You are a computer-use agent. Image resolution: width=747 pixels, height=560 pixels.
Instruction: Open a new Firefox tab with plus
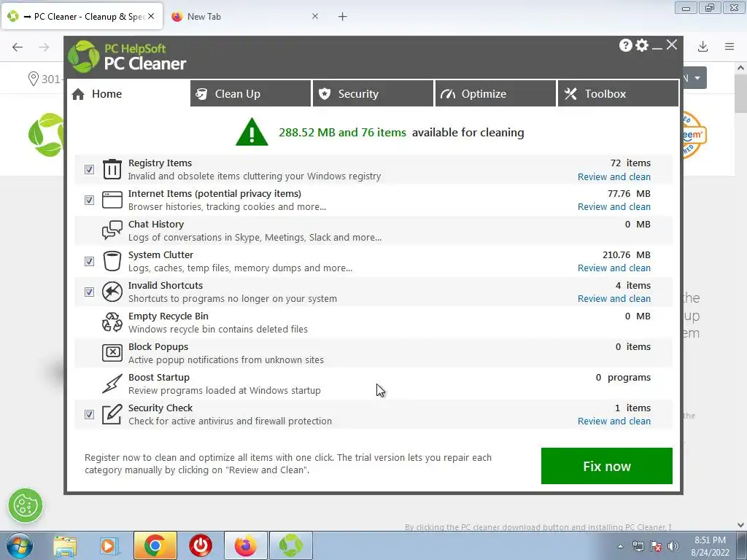pyautogui.click(x=343, y=17)
